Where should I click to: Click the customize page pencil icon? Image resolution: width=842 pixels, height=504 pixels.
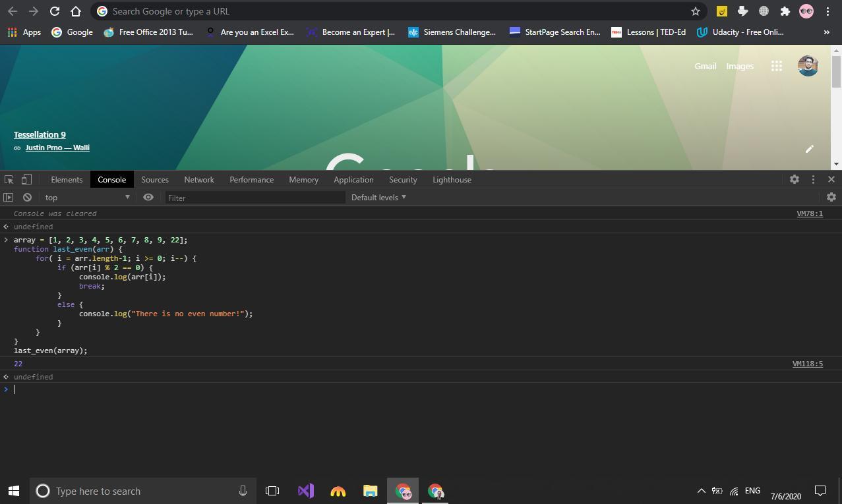point(810,149)
